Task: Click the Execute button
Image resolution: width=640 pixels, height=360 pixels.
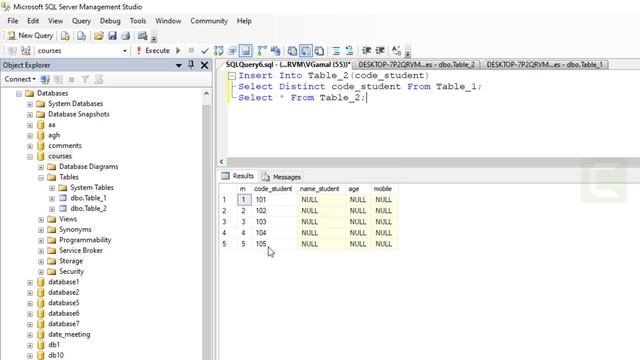Action: click(153, 51)
